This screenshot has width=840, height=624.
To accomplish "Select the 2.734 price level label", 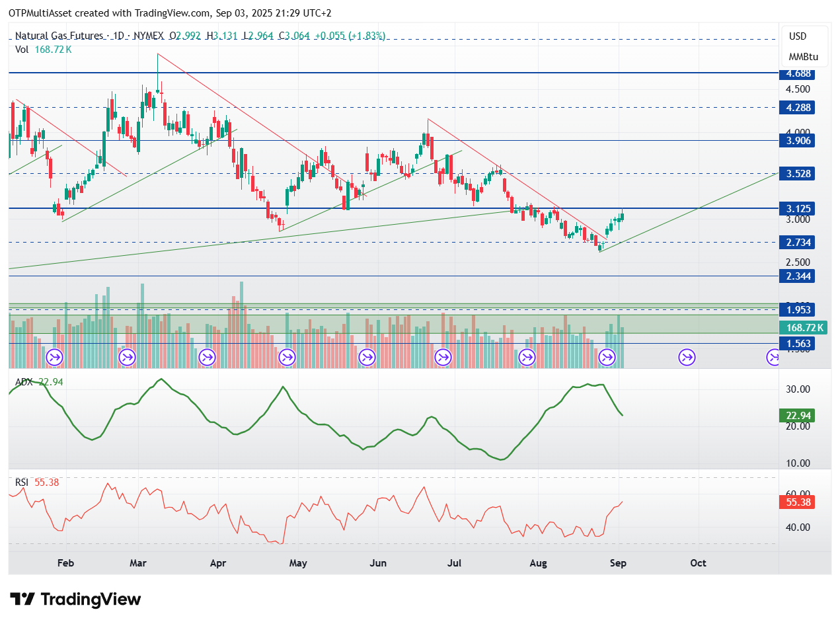I will coord(796,243).
